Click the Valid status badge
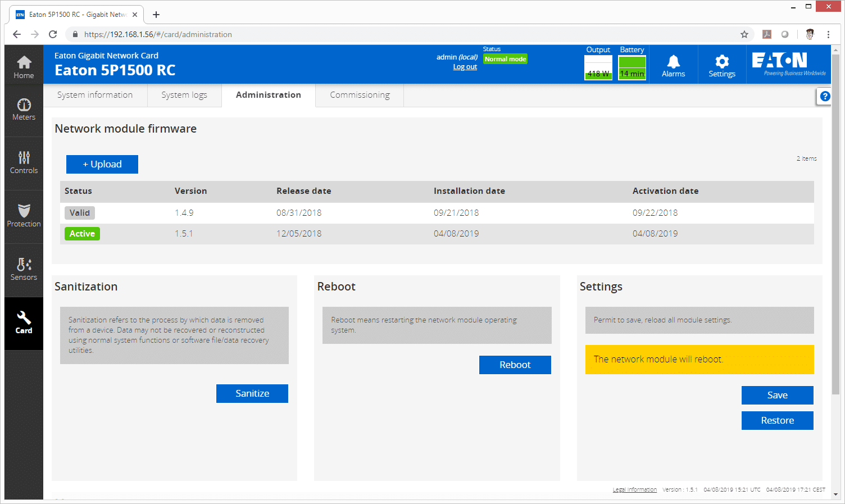This screenshot has width=845, height=504. [80, 213]
